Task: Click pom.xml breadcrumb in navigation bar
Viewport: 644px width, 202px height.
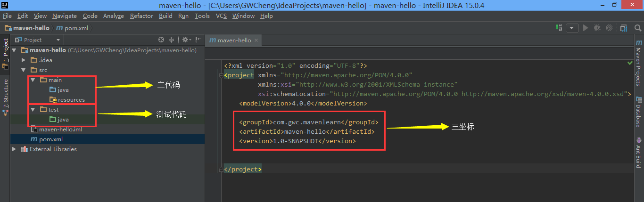Action: point(72,28)
